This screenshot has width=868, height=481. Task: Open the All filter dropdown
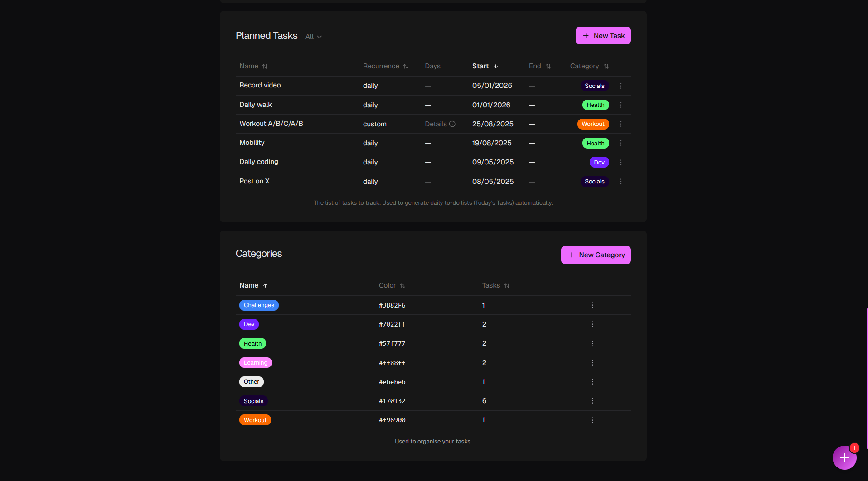(314, 37)
